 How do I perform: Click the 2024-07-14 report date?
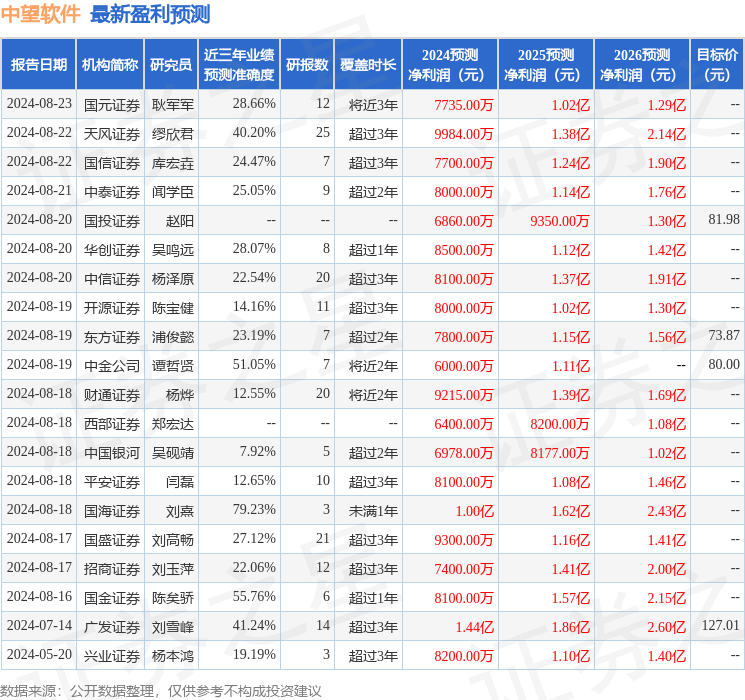tap(39, 625)
